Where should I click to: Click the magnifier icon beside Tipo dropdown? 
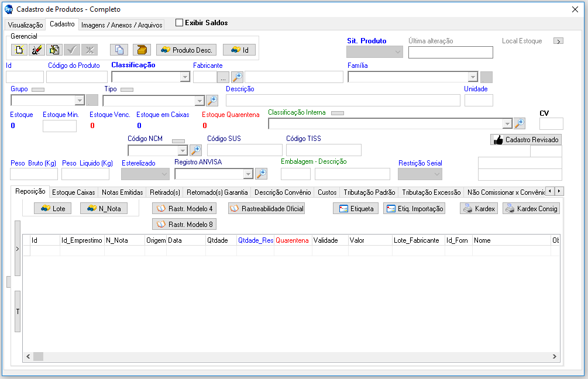tap(212, 101)
